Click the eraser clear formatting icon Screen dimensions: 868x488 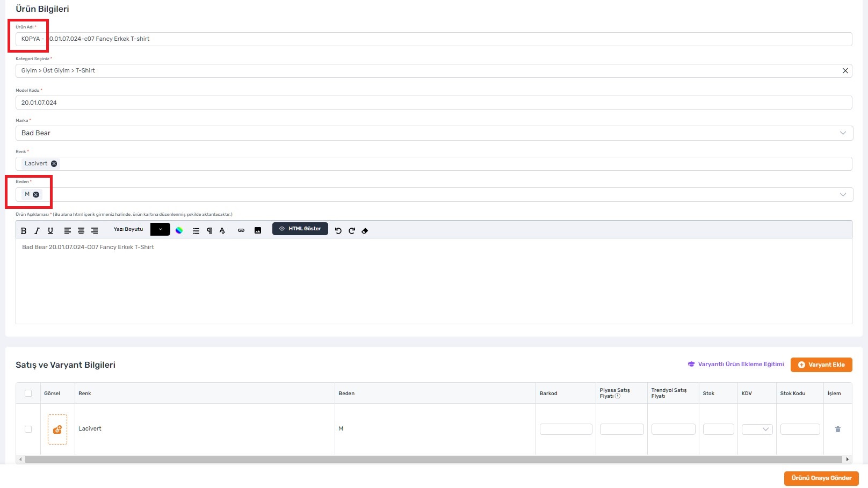pos(365,231)
